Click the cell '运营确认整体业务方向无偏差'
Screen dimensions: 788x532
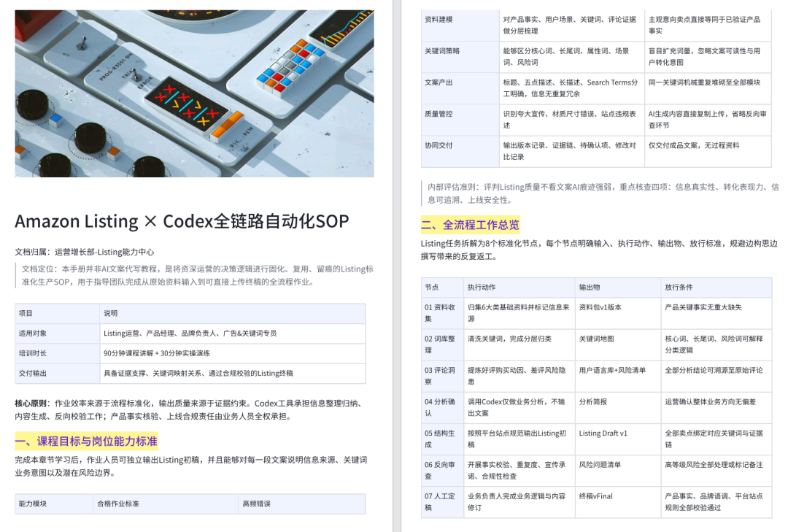pos(716,408)
